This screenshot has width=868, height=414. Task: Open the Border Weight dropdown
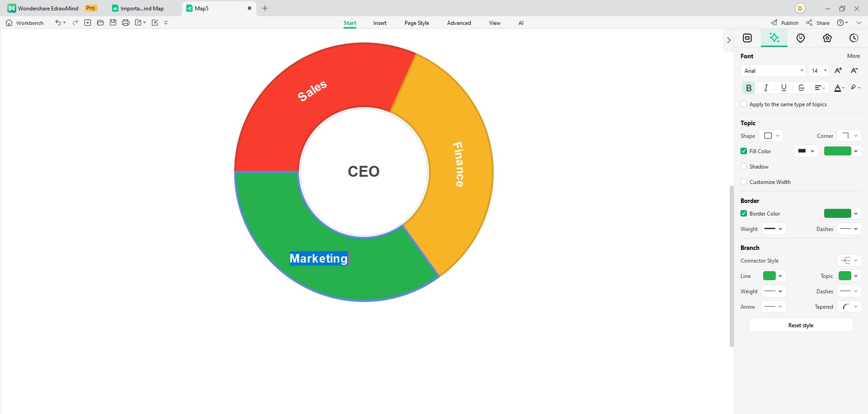coord(774,229)
